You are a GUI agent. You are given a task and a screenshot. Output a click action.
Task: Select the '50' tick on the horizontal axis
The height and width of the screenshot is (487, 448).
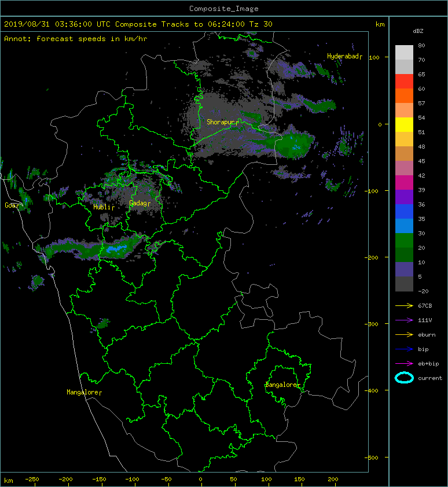point(233,479)
